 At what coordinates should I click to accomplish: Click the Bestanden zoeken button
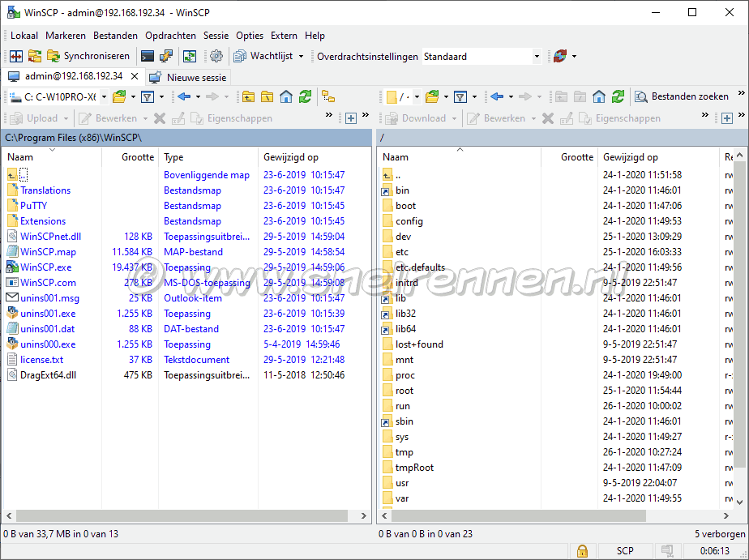point(681,97)
